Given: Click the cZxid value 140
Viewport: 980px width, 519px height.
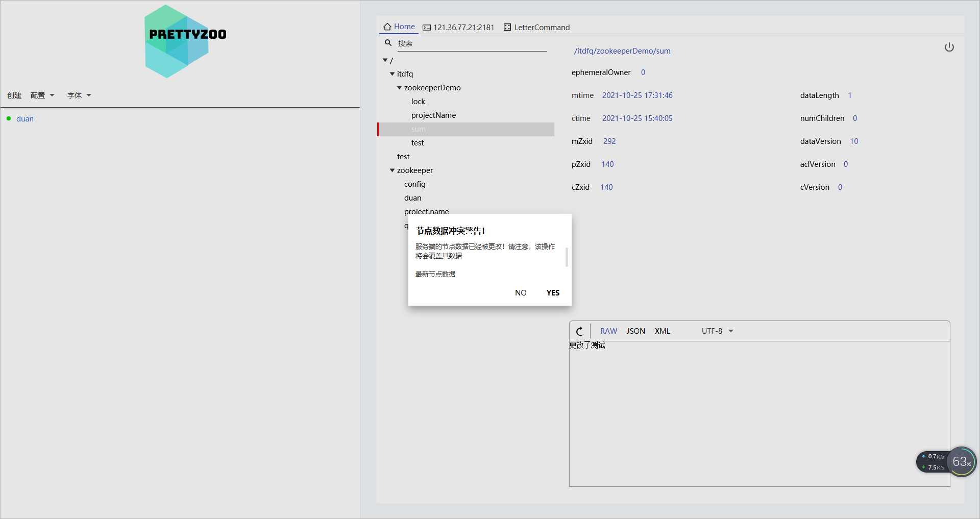Looking at the screenshot, I should 606,187.
